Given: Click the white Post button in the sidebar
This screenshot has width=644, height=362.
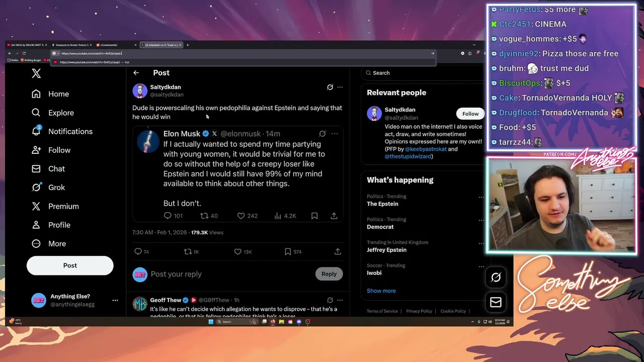Looking at the screenshot, I should (x=70, y=265).
